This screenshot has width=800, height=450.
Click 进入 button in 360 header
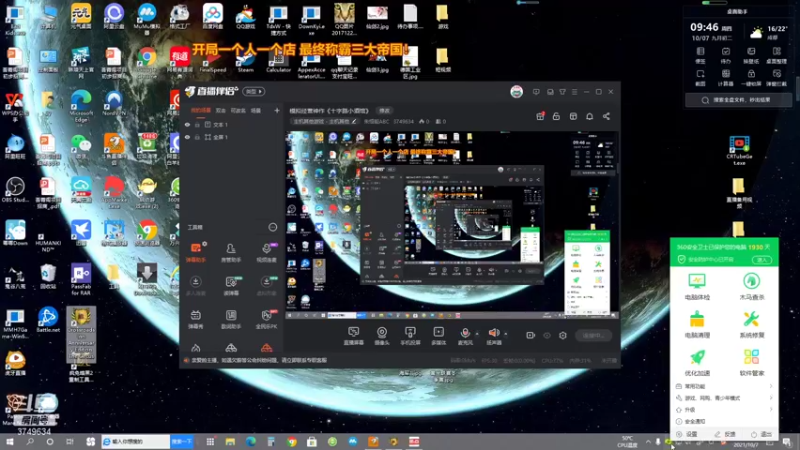[x=762, y=260]
